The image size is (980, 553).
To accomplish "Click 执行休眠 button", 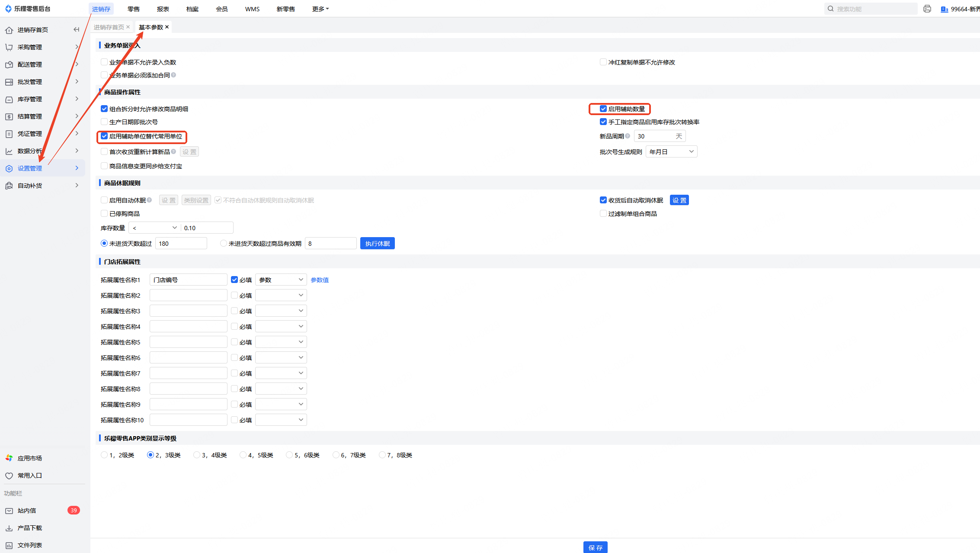I will point(377,243).
